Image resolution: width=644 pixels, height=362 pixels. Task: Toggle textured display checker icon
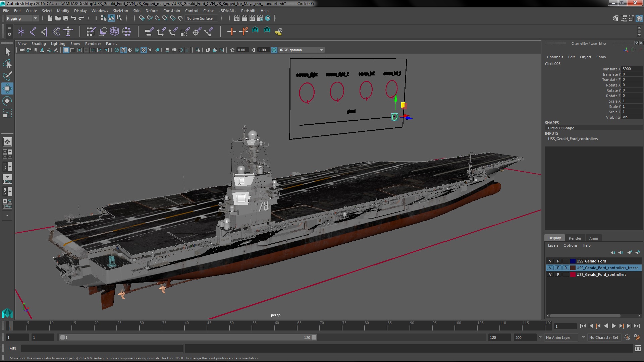(144, 50)
